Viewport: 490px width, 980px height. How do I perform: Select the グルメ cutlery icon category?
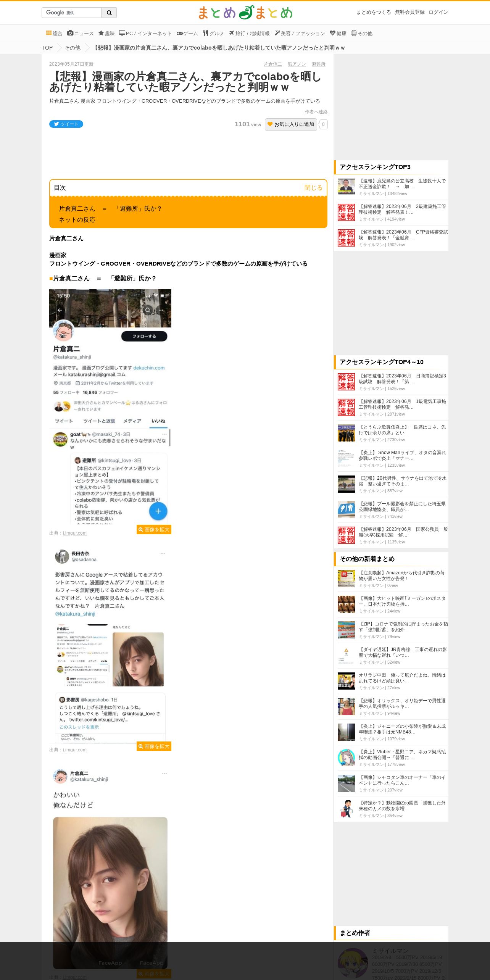tap(214, 33)
